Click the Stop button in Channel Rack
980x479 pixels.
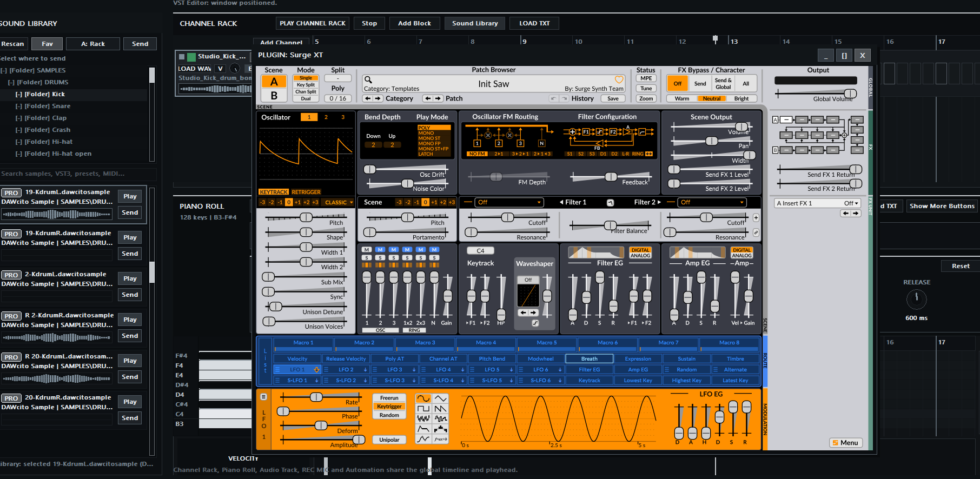(369, 23)
